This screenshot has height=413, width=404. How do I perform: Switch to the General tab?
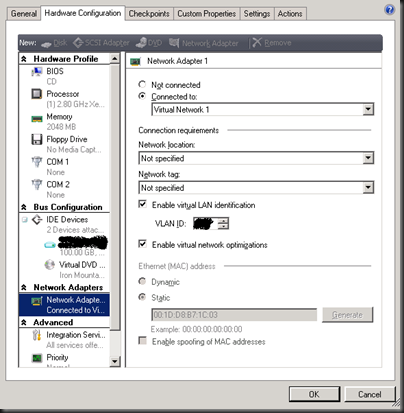[x=24, y=14]
